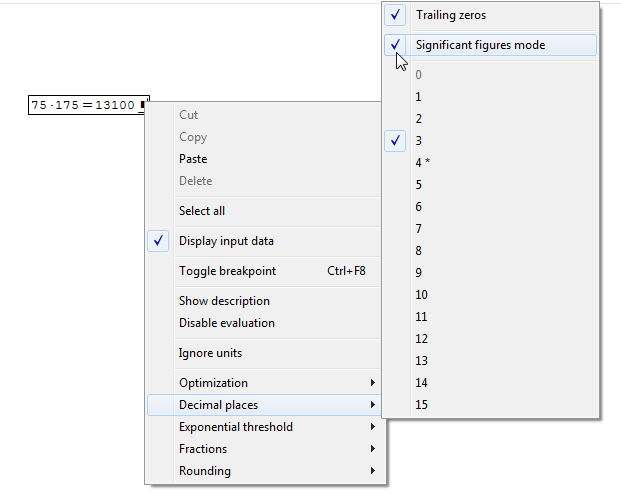
Task: Choose Disable evaluation
Action: click(227, 323)
